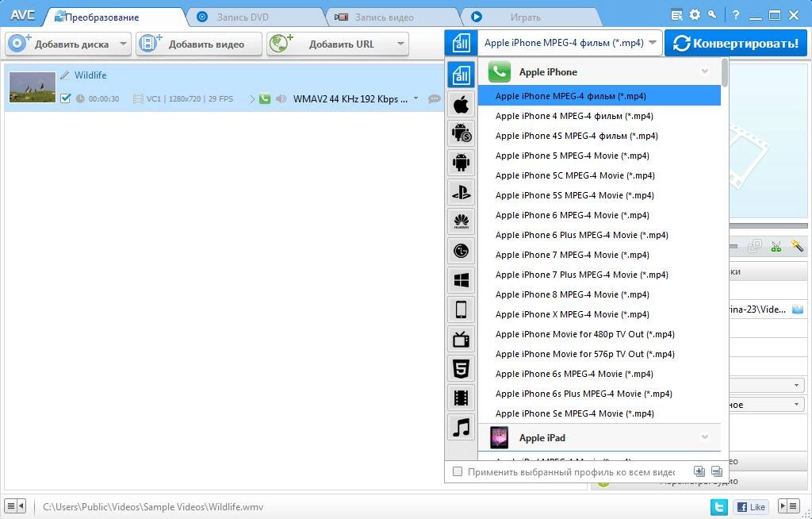The height and width of the screenshot is (519, 812).
Task: Open the output folder icon
Action: 798,309
